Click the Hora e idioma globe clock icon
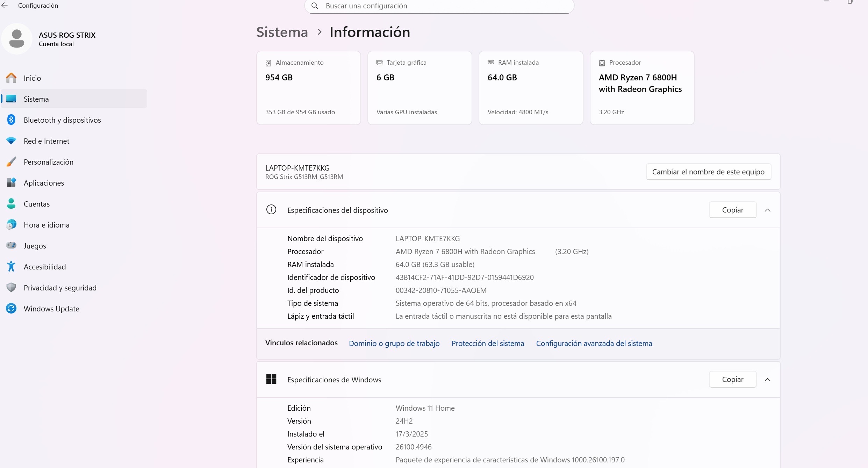This screenshot has height=468, width=868. (x=11, y=224)
